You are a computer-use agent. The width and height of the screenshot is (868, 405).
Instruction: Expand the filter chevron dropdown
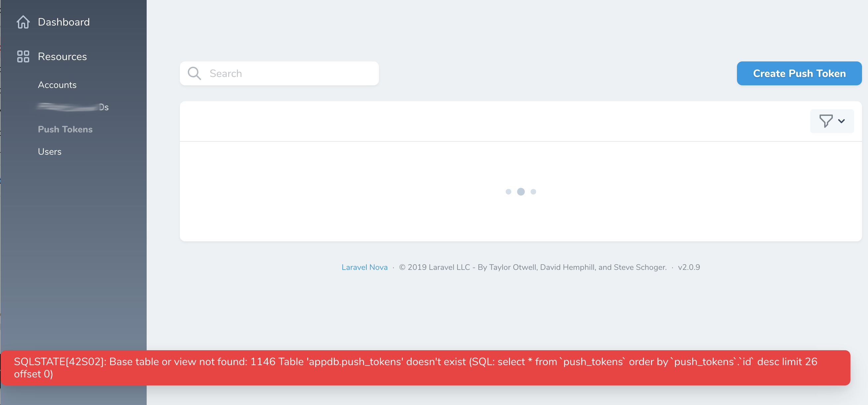point(841,121)
